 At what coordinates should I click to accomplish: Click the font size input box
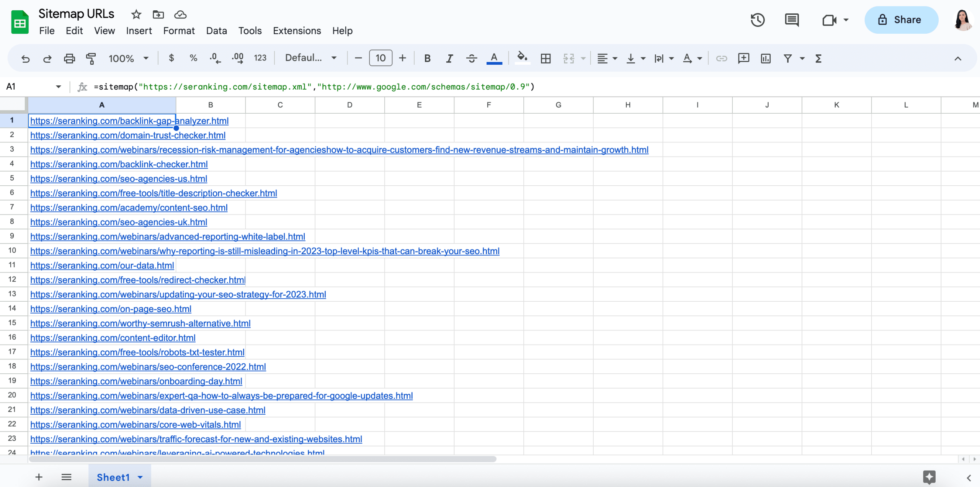pos(380,58)
